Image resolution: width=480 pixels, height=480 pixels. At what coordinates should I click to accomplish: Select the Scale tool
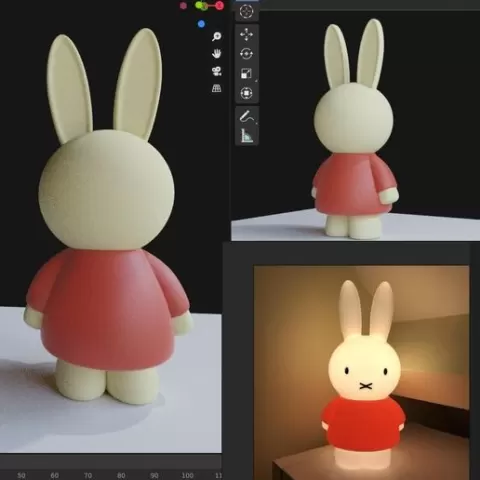click(x=246, y=73)
